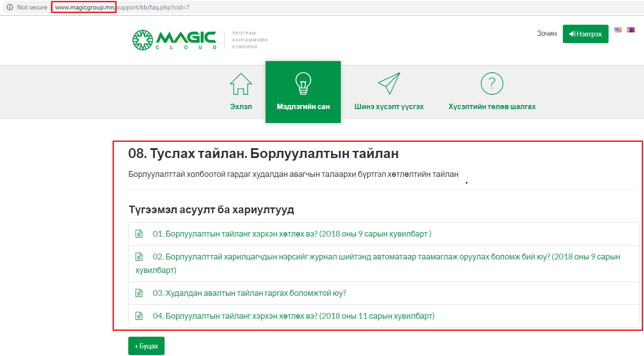Click the paper plane icon
This screenshot has height=356, width=644.
pos(388,84)
